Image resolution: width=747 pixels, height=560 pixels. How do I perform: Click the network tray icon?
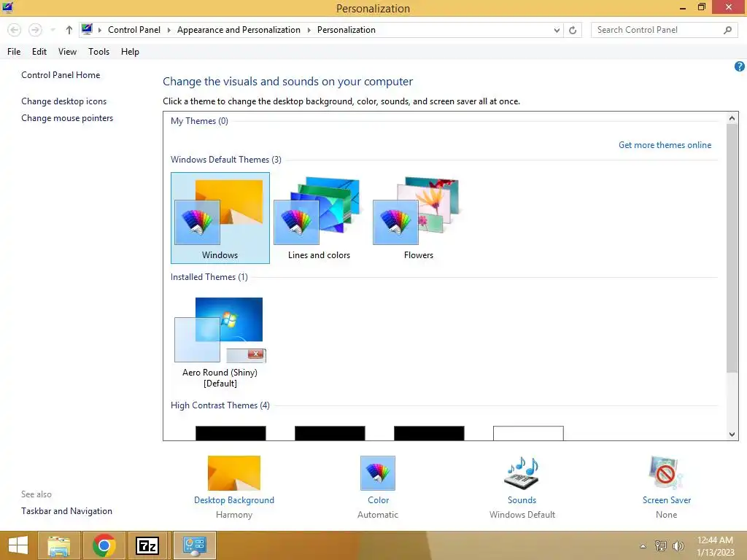point(661,545)
